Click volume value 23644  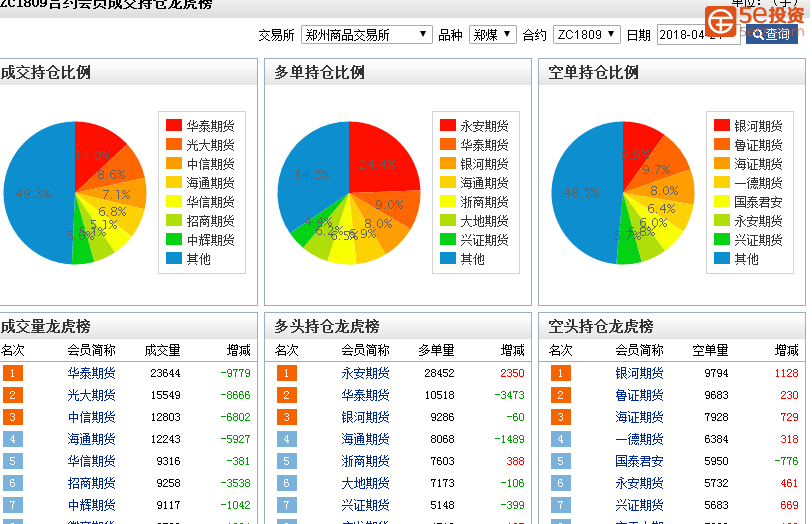pos(165,373)
